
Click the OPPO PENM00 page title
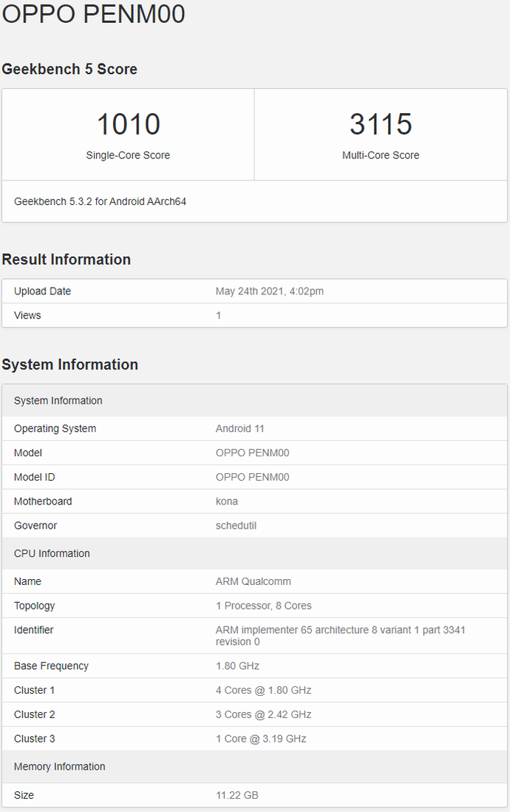[93, 14]
